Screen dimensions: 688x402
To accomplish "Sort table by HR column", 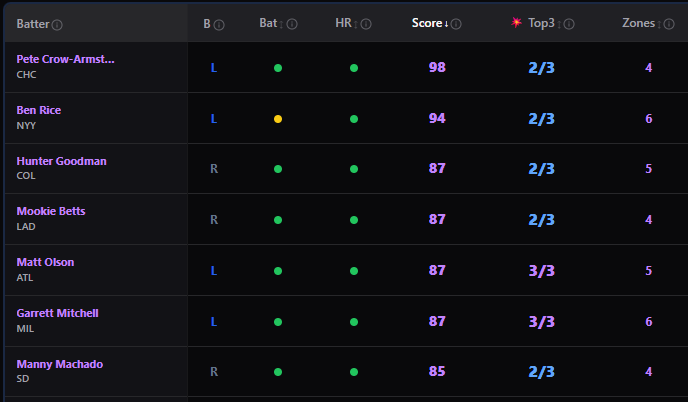I will [x=347, y=23].
